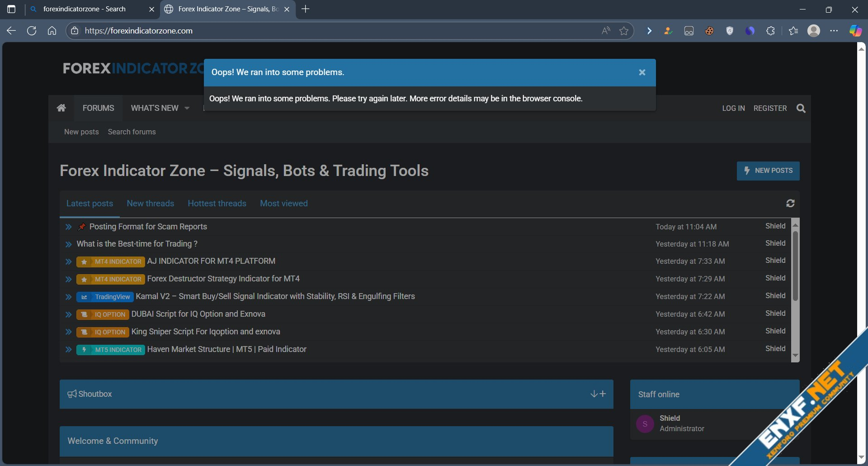This screenshot has height=466, width=868.
Task: Open the Extensions puzzle icon
Action: (770, 31)
